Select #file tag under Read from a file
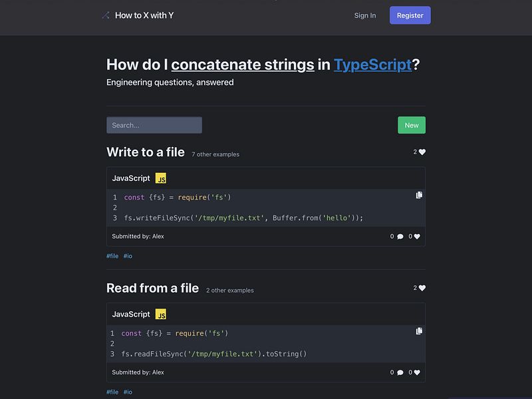The image size is (532, 399). pyautogui.click(x=112, y=392)
